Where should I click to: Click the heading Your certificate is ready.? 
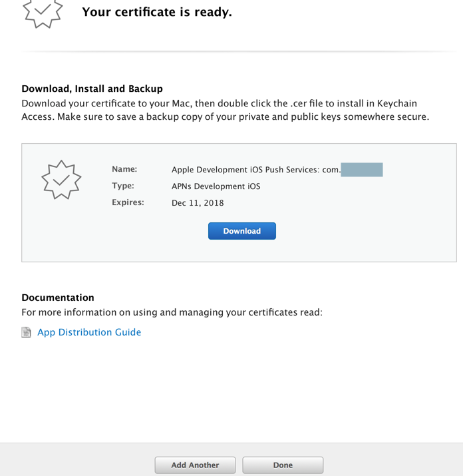tap(157, 12)
